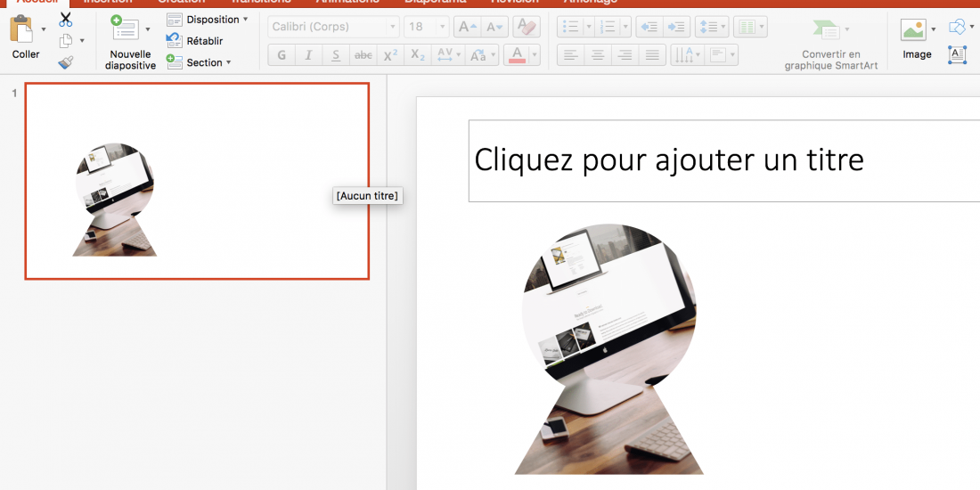Copy selection with the copy pages icon
This screenshot has height=490, width=980.
pyautogui.click(x=66, y=41)
